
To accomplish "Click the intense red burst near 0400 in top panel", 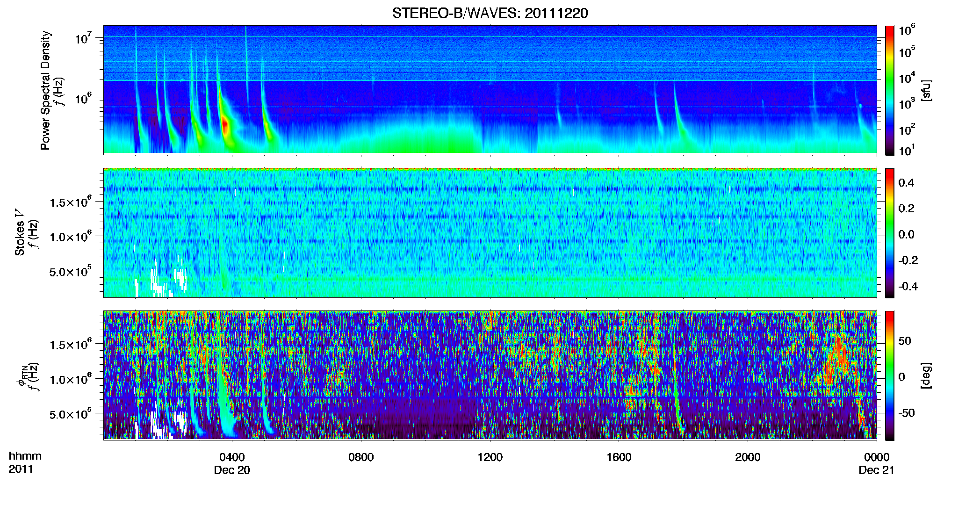I will (x=225, y=126).
